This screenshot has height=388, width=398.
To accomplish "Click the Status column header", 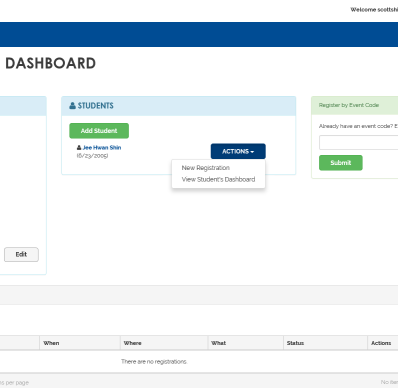I will 295,343.
